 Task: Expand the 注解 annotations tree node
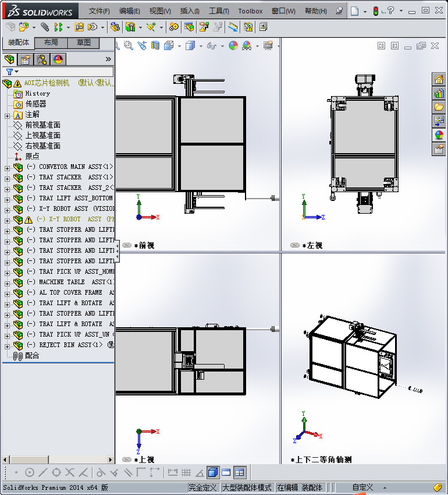(7, 116)
